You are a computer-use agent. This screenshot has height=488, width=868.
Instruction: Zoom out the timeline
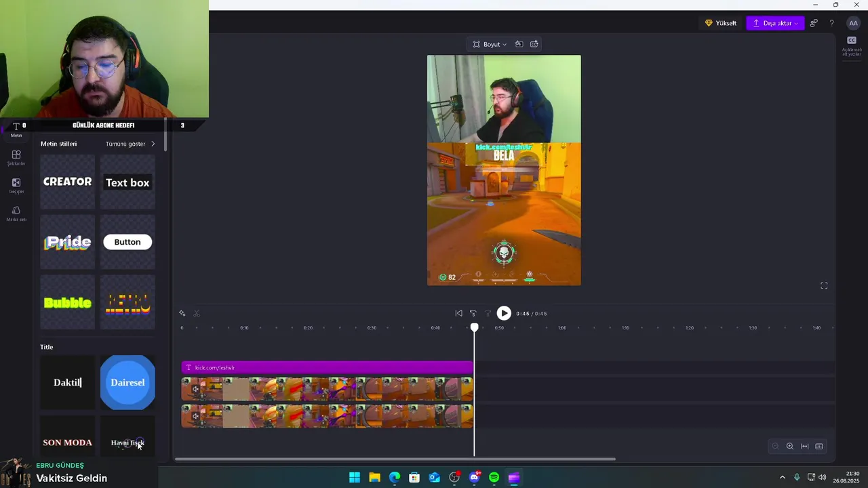(x=775, y=446)
